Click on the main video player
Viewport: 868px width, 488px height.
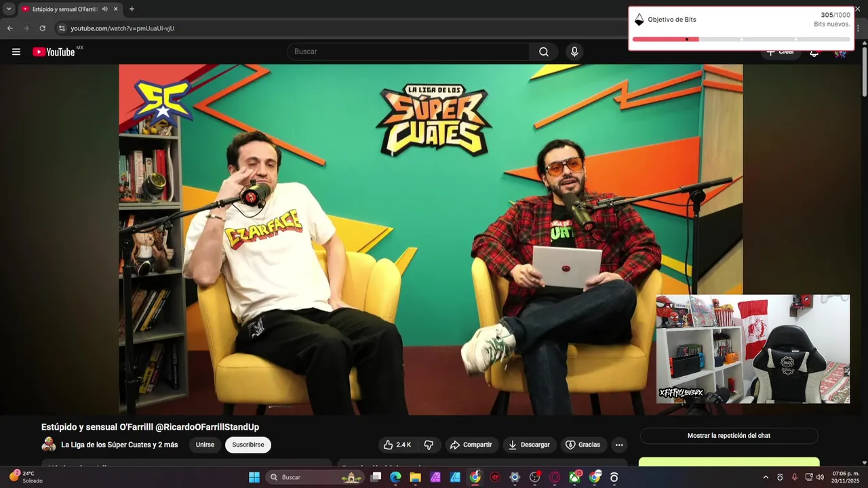coord(431,240)
